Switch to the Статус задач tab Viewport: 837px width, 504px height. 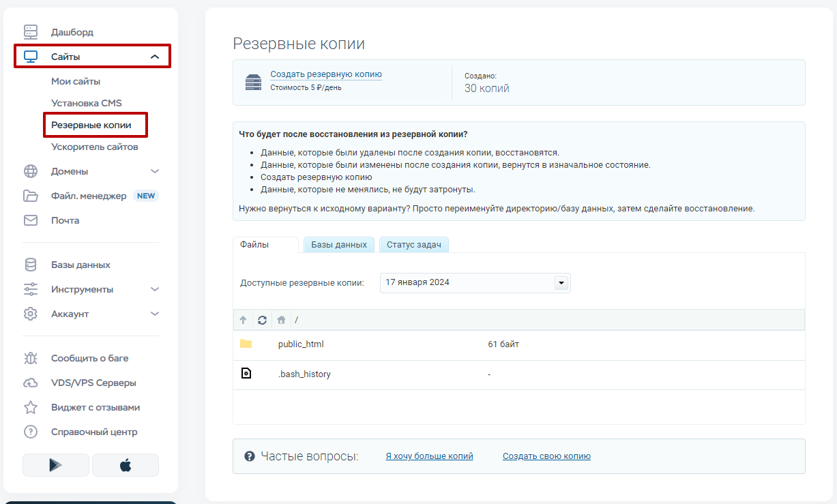pos(413,245)
